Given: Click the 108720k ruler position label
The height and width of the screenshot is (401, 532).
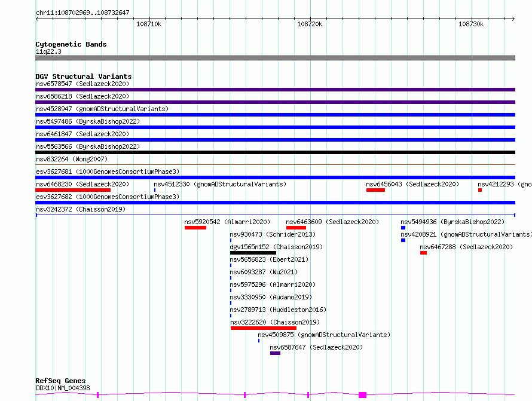Looking at the screenshot, I should (310, 24).
